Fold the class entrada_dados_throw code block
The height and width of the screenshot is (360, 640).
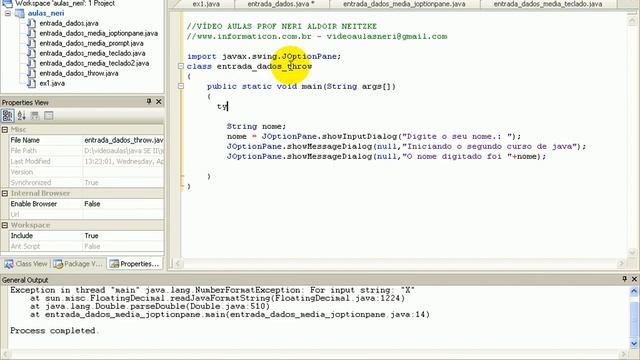pyautogui.click(x=181, y=66)
